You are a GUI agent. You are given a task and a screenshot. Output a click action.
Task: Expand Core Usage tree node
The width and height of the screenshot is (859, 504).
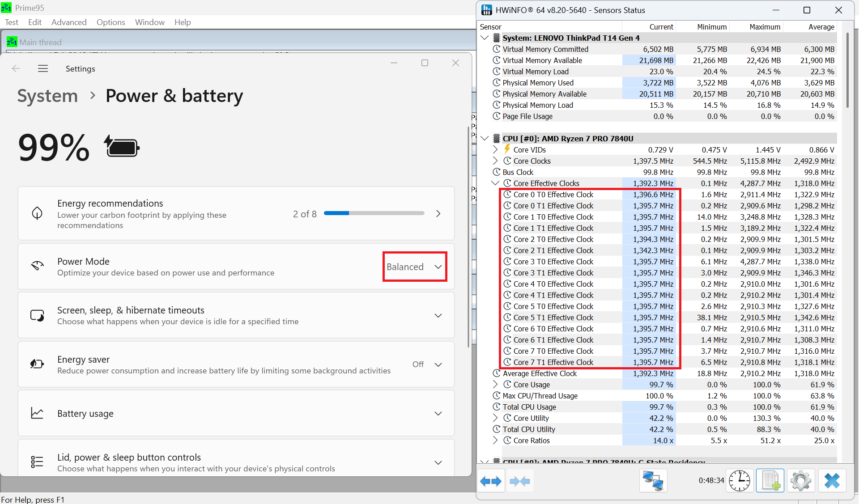(495, 384)
